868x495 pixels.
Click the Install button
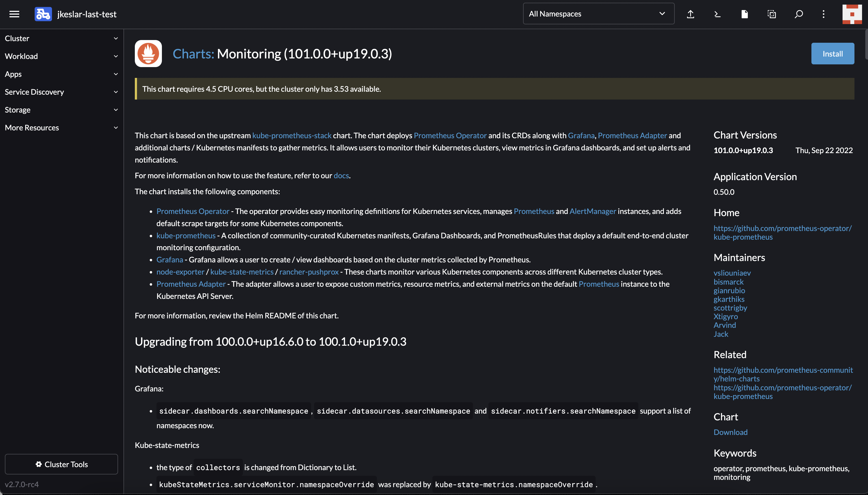pyautogui.click(x=832, y=53)
